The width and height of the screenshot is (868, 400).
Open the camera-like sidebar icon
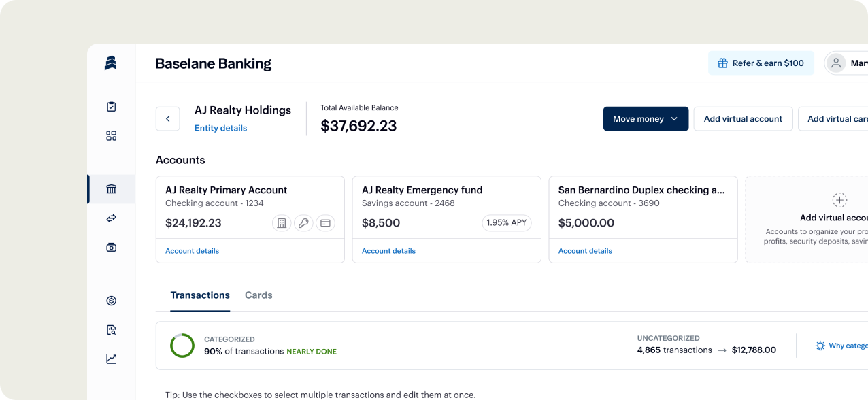[x=112, y=248]
